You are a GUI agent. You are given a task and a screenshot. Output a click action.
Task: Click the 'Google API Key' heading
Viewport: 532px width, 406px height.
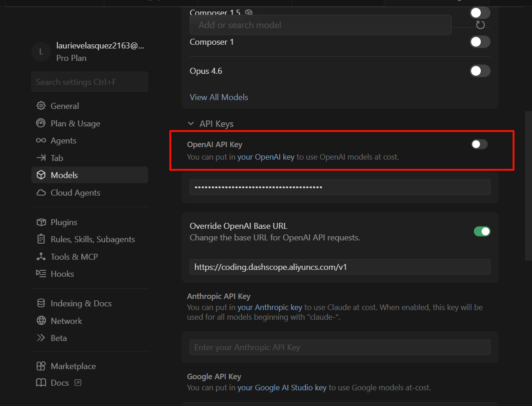point(214,376)
